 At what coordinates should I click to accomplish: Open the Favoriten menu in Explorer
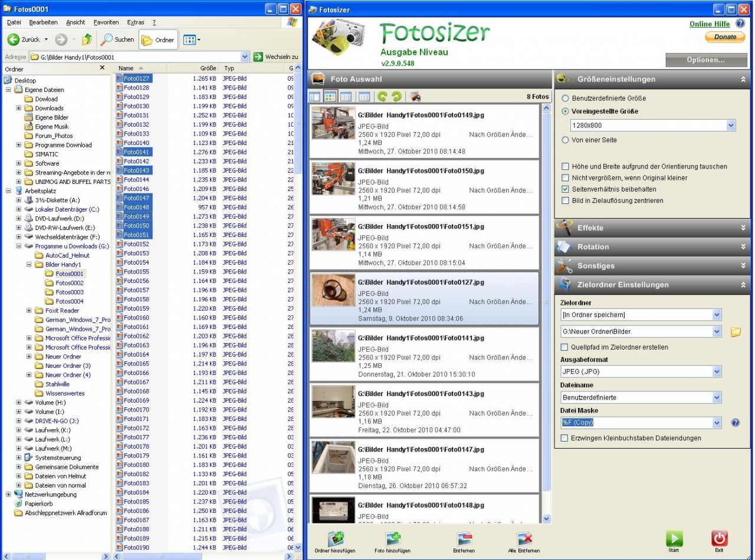click(x=106, y=22)
